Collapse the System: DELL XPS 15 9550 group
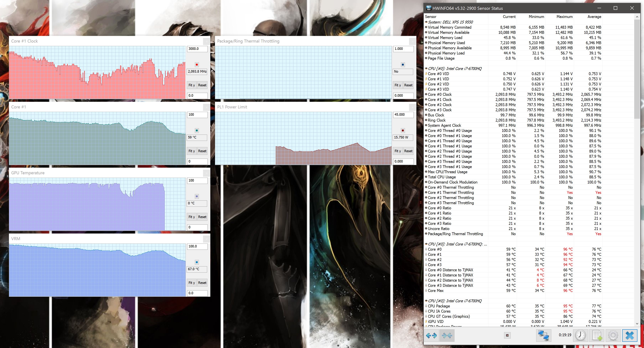Viewport: 644px width, 348px height. pyautogui.click(x=426, y=22)
